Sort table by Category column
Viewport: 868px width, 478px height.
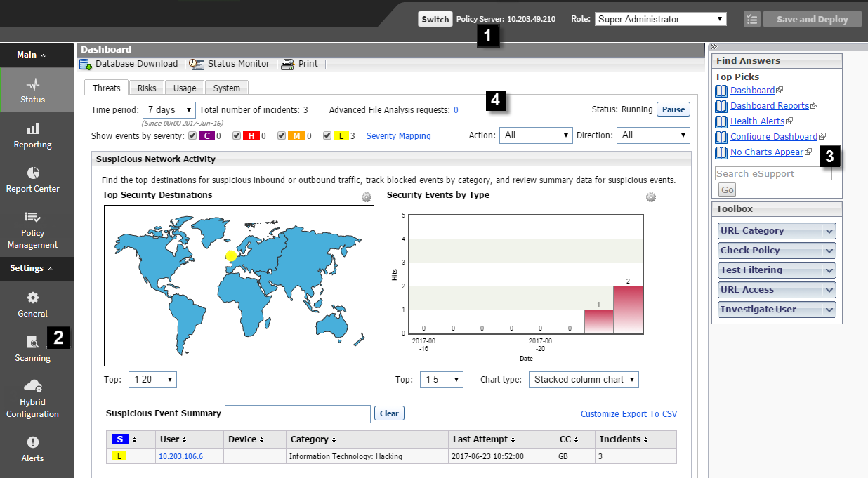[313, 439]
